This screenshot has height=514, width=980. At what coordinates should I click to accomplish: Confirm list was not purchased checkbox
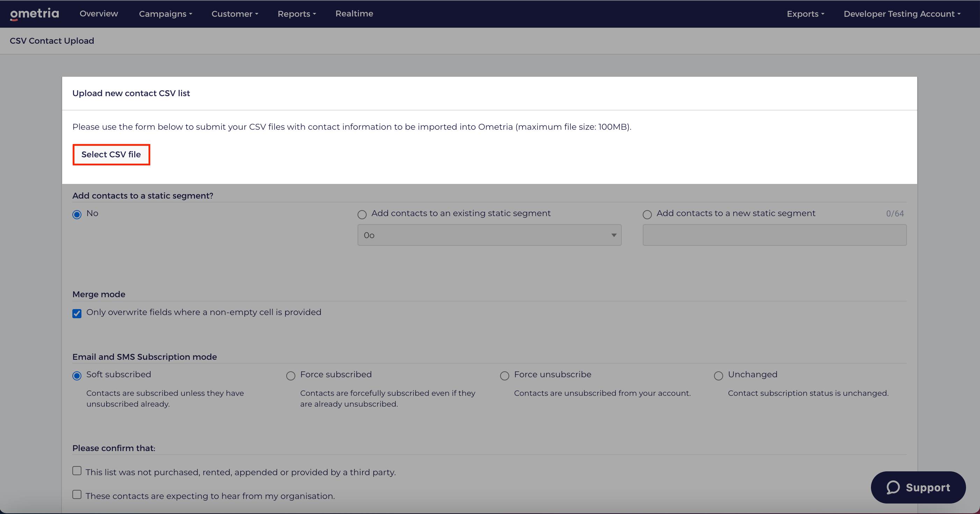77,471
